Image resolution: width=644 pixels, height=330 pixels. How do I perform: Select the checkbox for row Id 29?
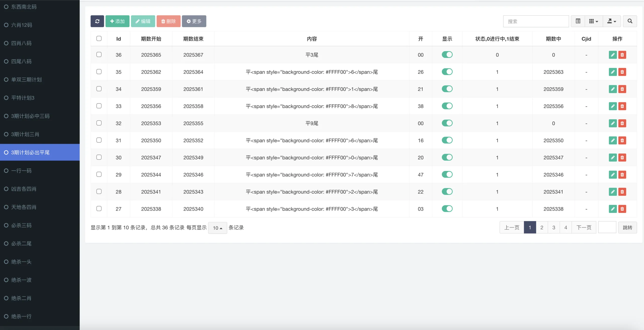tap(99, 174)
